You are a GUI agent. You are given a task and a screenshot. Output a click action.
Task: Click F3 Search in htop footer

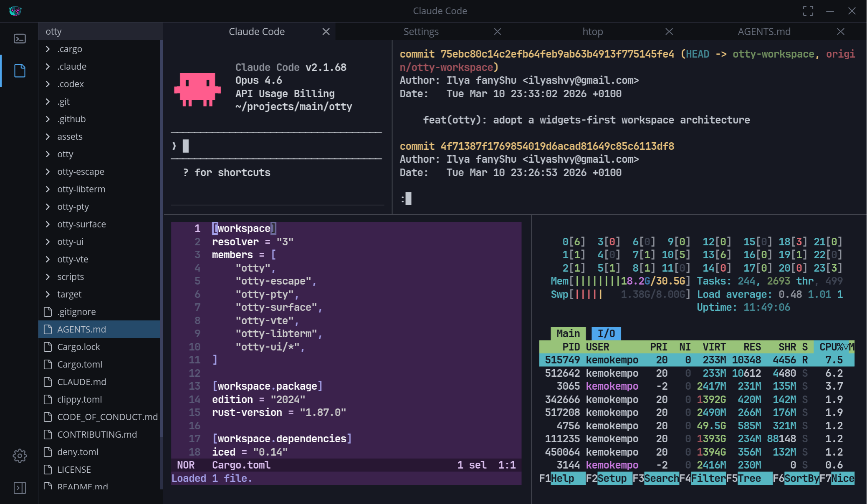[x=656, y=478]
